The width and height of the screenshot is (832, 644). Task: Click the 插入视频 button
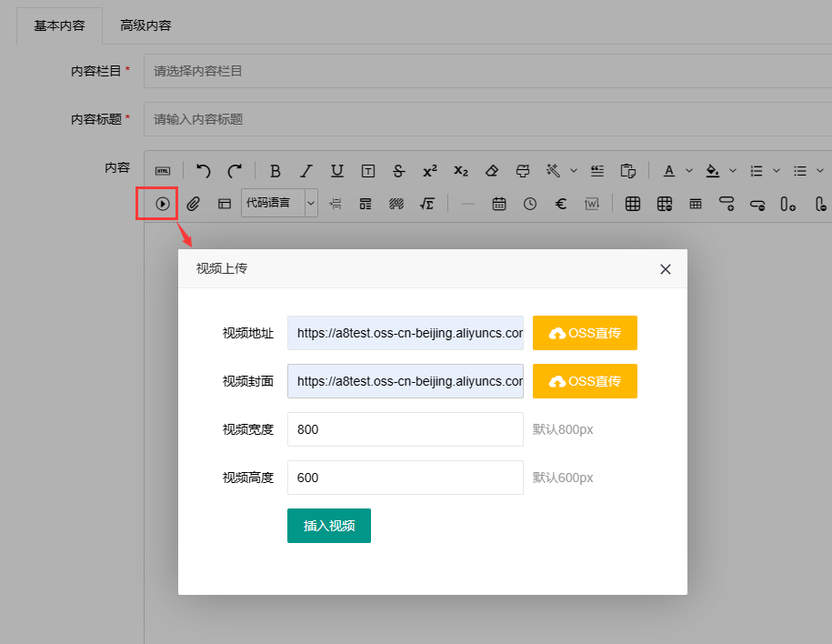point(328,526)
